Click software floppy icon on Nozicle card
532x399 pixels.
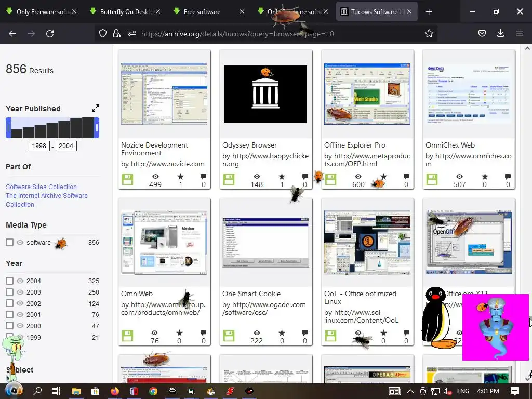tap(128, 179)
